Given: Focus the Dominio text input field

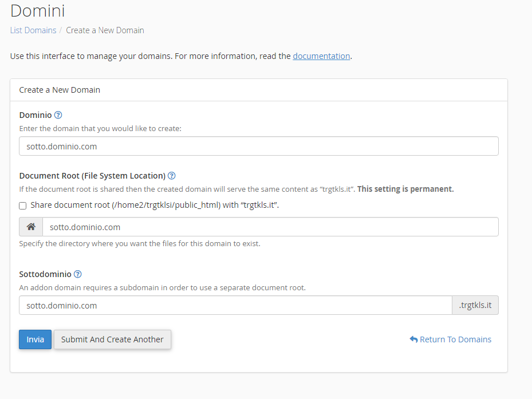Looking at the screenshot, I should (258, 146).
